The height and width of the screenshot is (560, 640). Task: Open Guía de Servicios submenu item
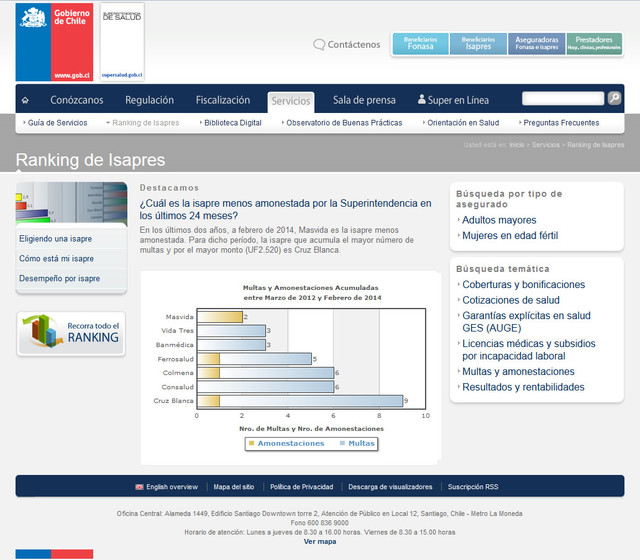(x=58, y=123)
